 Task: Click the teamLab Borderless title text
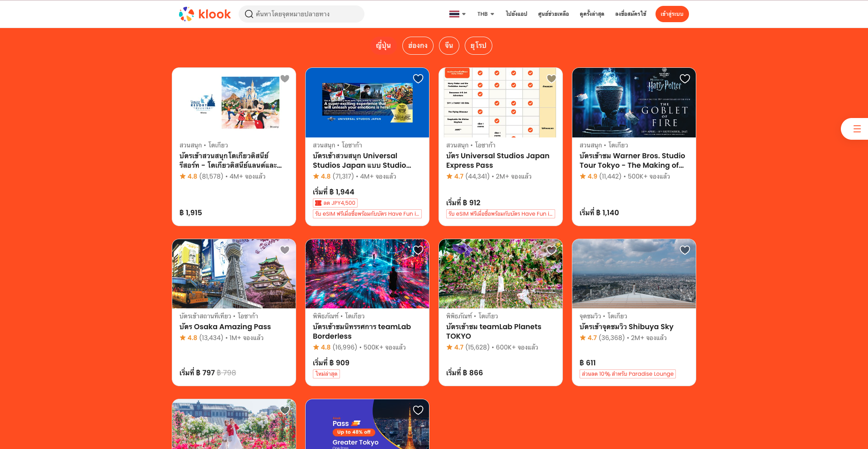(362, 331)
